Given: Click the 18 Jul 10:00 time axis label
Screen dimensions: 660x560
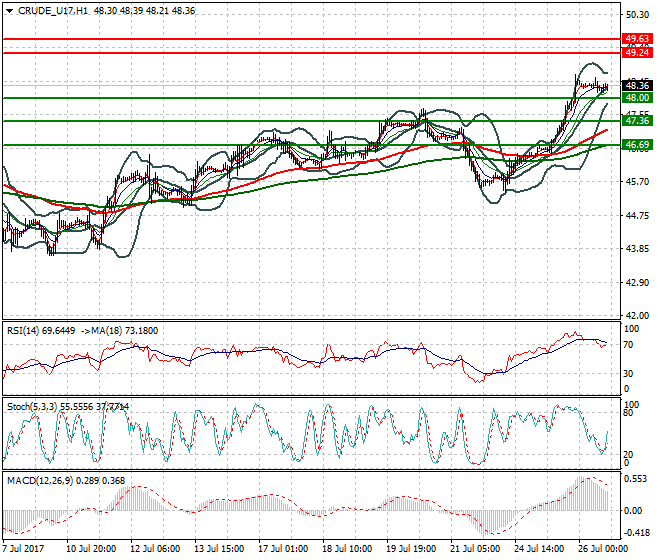Looking at the screenshot, I should click(347, 549).
